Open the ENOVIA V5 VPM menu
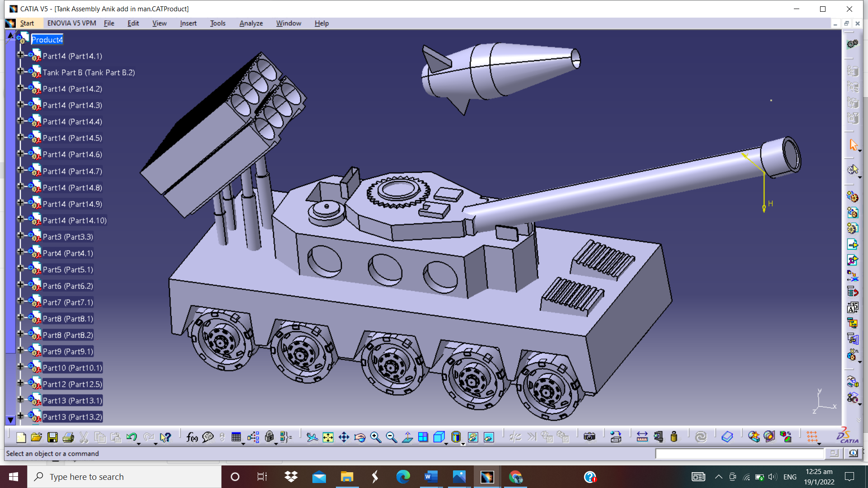This screenshot has height=488, width=868. click(x=71, y=23)
